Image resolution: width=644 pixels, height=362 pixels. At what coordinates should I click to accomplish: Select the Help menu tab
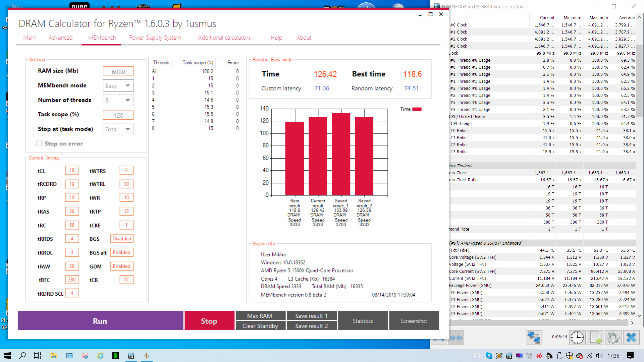276,38
